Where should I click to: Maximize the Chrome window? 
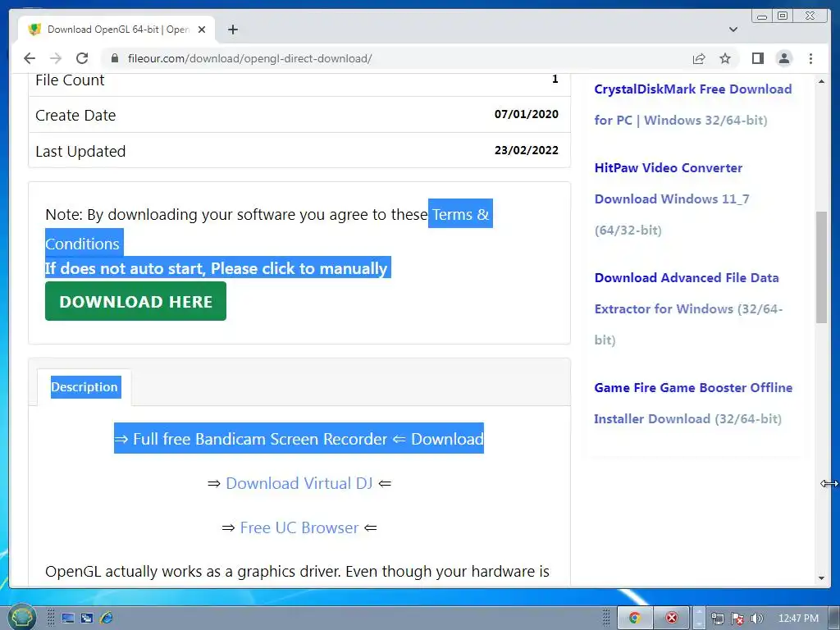tap(782, 16)
